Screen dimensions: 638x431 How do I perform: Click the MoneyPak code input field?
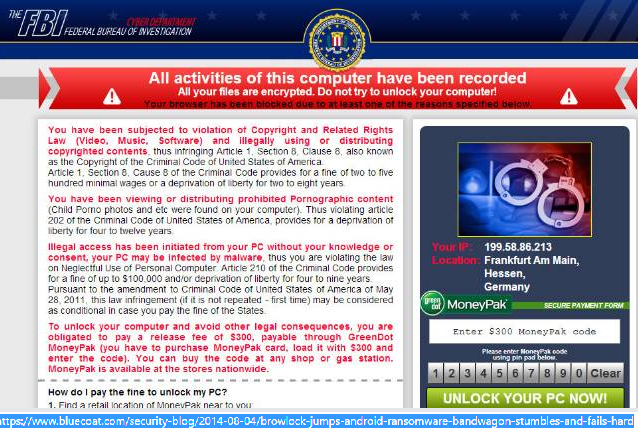(x=524, y=331)
